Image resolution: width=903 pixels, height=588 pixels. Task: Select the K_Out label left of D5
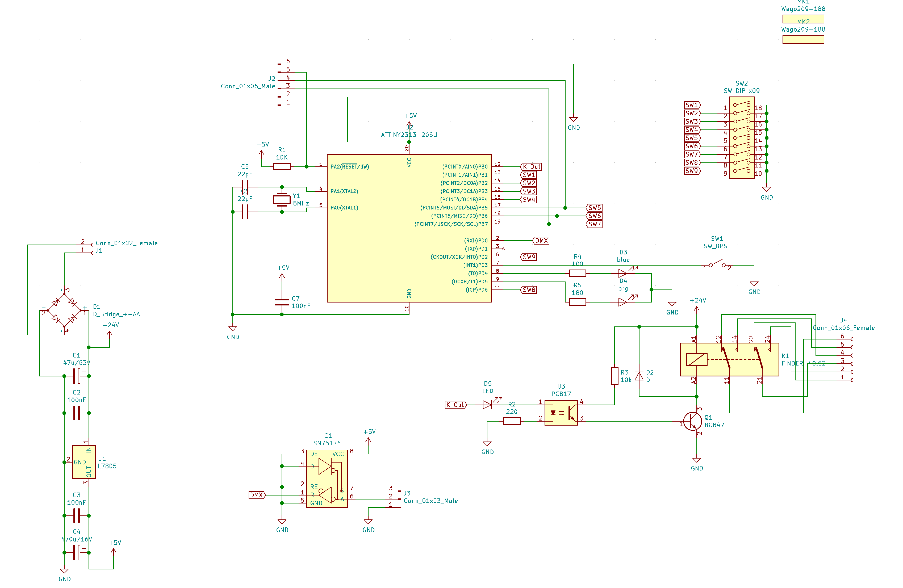click(456, 405)
